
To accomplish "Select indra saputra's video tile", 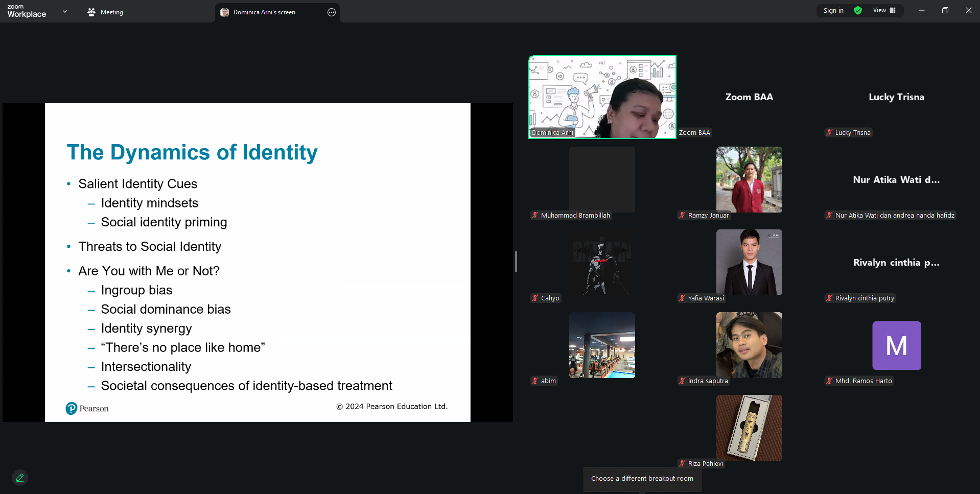I will click(749, 345).
